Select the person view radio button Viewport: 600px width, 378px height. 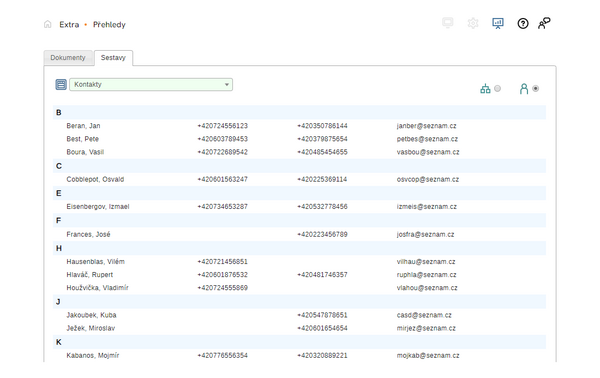[x=536, y=88]
